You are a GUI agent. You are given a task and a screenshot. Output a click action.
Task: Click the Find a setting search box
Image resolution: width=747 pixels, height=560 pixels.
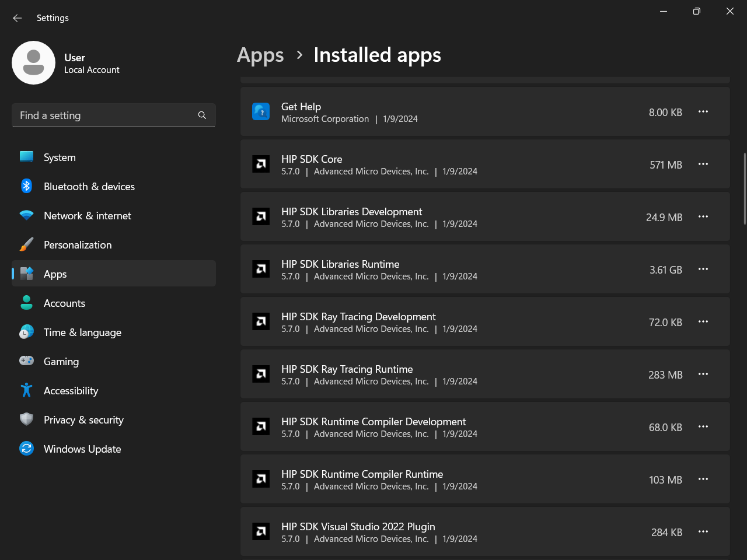coord(105,116)
